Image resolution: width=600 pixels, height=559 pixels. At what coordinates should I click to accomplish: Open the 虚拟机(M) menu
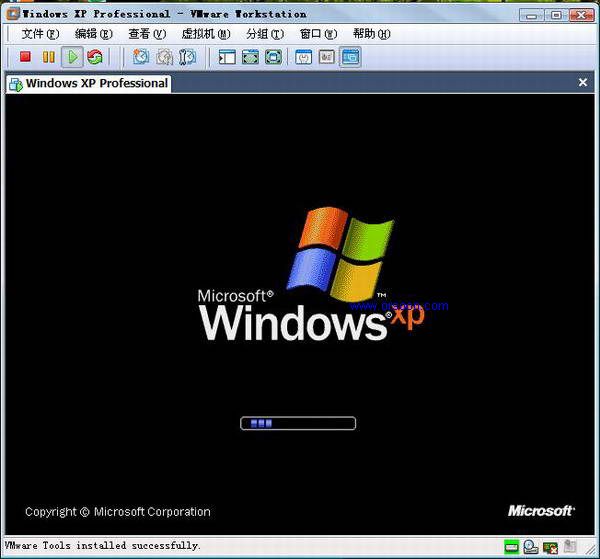point(206,34)
